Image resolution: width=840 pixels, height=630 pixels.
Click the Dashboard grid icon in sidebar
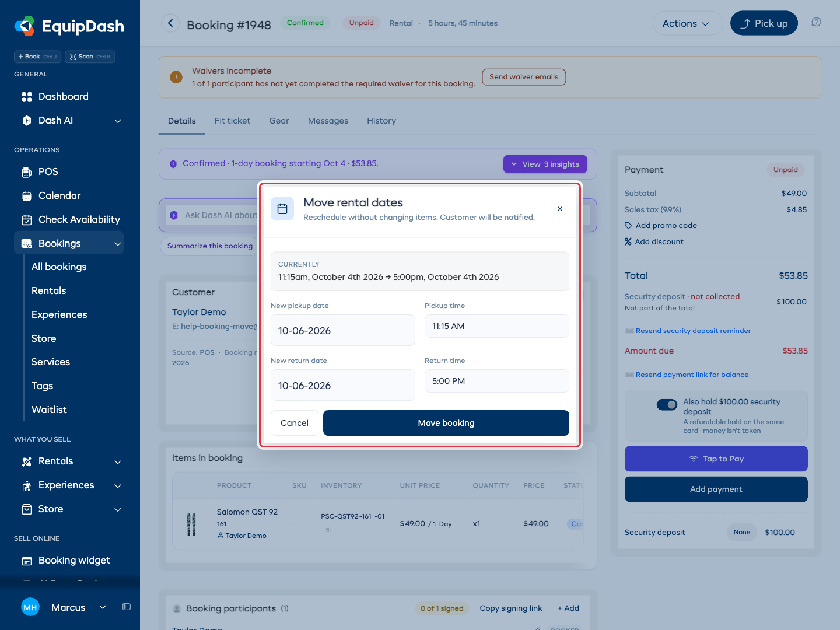pyautogui.click(x=27, y=97)
